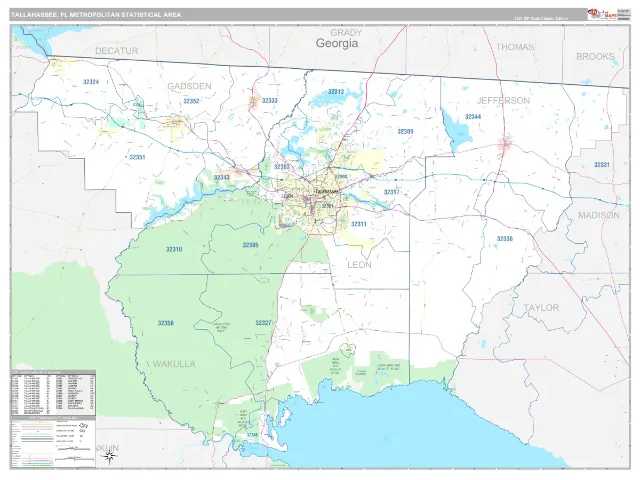Viewport: 640px width, 480px height.
Task: Click ZIP code label 32336
Action: pyautogui.click(x=504, y=239)
